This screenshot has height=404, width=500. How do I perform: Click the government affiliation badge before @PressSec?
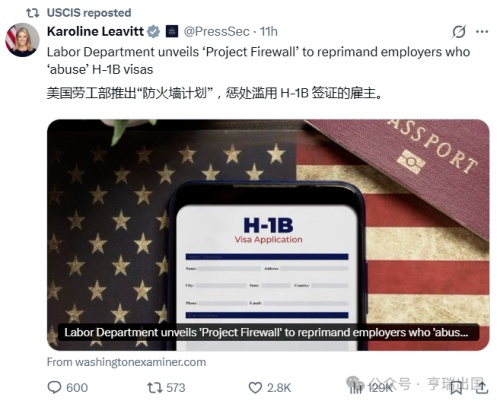point(172,32)
